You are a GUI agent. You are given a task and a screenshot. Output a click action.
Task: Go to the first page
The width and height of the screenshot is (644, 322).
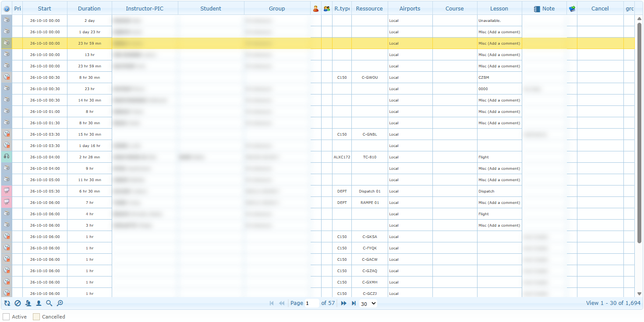[x=272, y=303]
